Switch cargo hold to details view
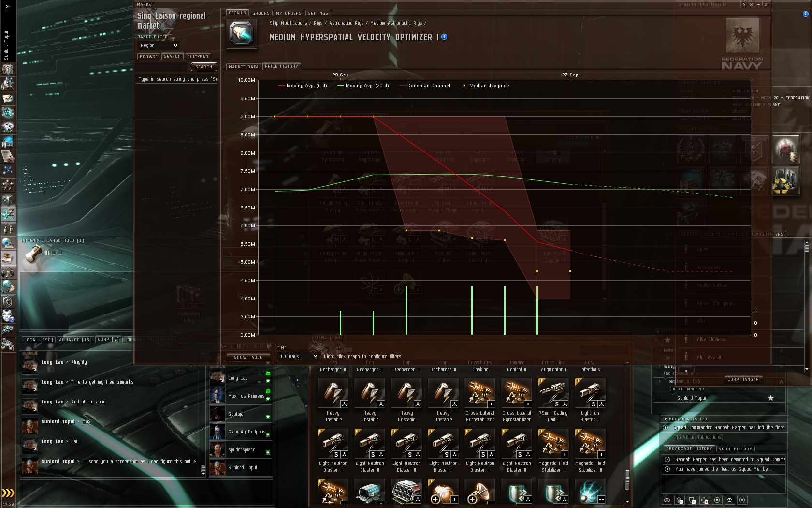The width and height of the screenshot is (812, 508). coord(53,253)
